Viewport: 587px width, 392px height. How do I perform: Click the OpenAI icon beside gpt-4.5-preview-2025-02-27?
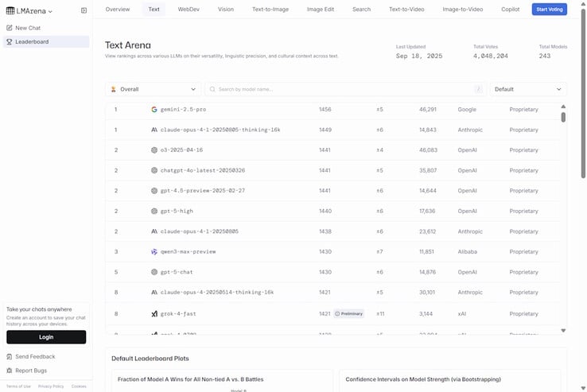coord(154,191)
